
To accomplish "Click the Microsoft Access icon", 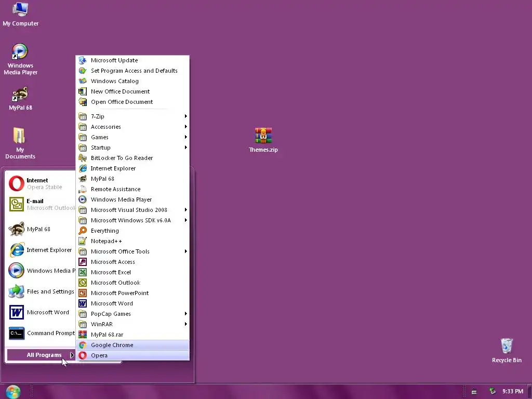I will pyautogui.click(x=83, y=262).
